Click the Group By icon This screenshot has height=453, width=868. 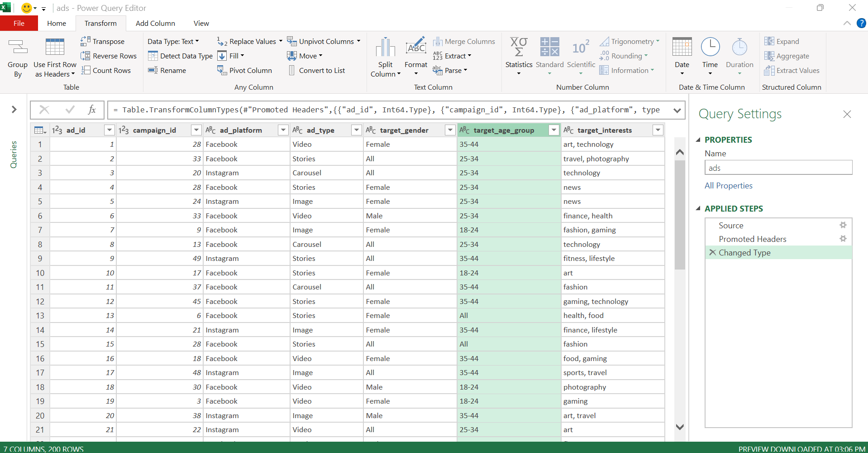point(18,47)
